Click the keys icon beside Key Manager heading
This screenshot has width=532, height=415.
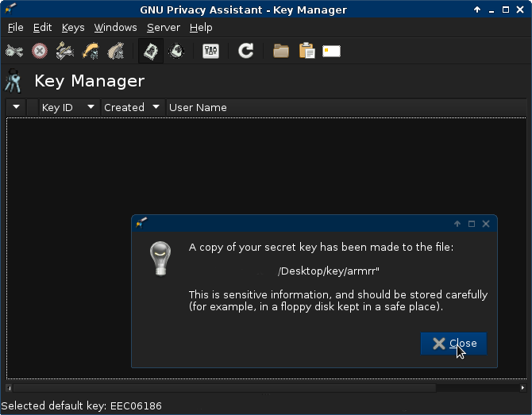13,81
